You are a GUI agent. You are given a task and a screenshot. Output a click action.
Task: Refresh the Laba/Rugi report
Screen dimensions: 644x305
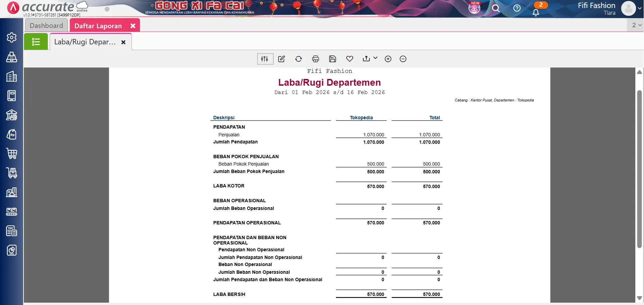coord(298,59)
